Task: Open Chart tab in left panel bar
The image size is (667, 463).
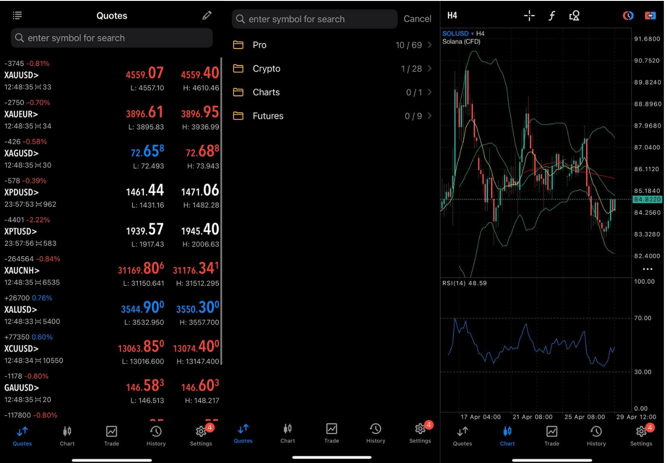Action: point(67,436)
